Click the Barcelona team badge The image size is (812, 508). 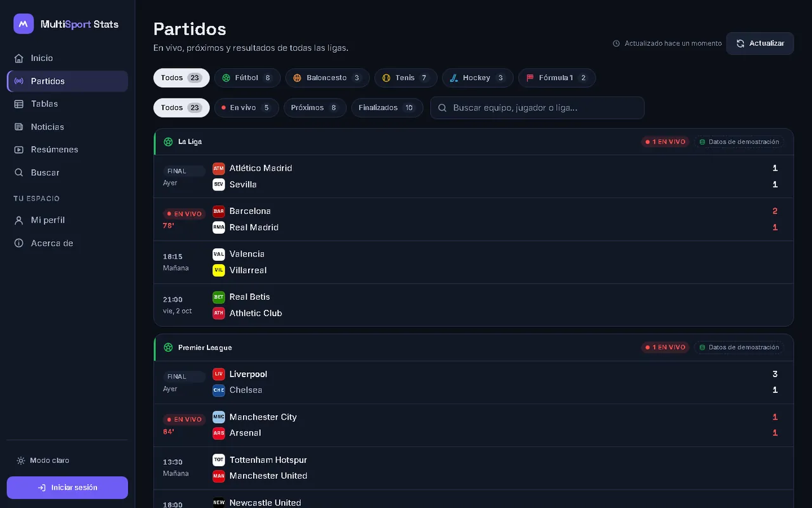click(219, 211)
